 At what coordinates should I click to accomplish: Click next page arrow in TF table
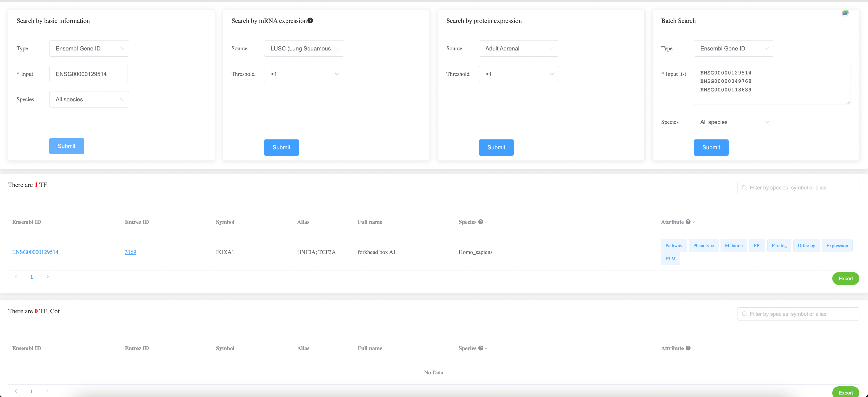coord(47,277)
